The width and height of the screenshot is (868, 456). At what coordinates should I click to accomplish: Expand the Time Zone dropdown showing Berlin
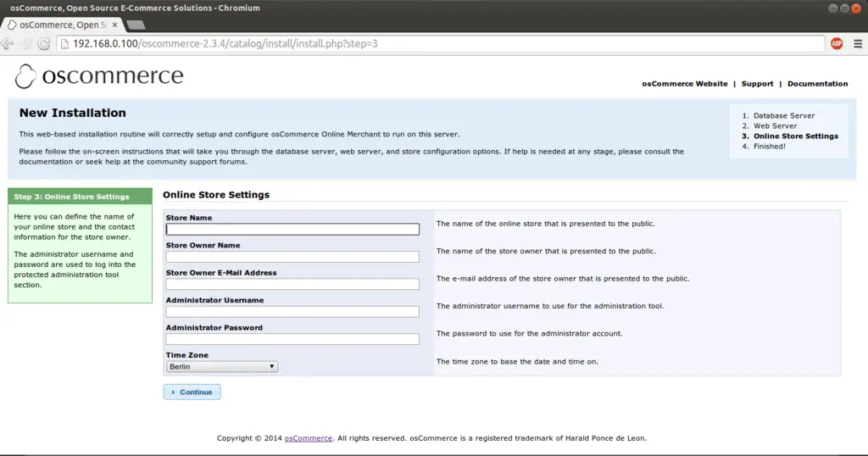tap(221, 366)
